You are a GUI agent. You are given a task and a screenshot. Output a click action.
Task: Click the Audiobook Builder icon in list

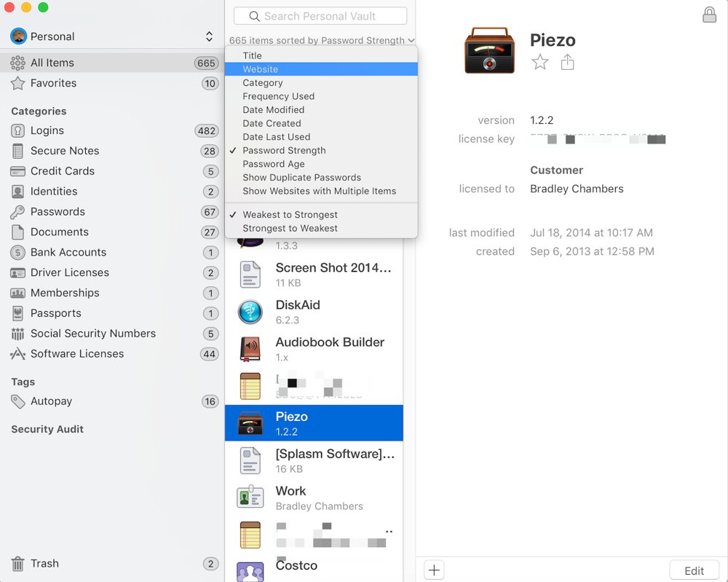250,349
